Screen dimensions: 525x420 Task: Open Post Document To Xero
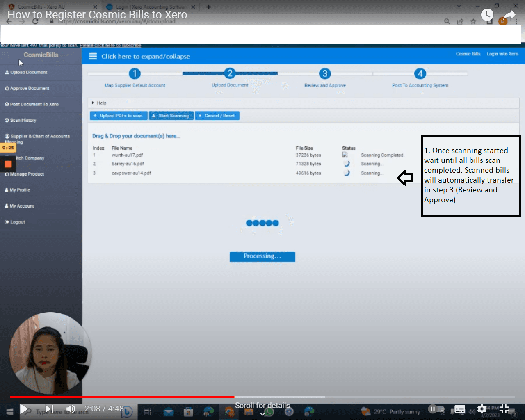(x=32, y=104)
